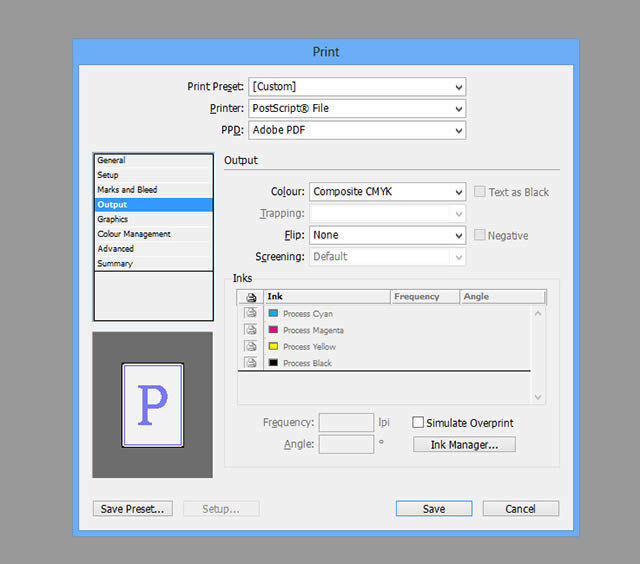Select the Process Magenta ink row text

click(x=313, y=330)
